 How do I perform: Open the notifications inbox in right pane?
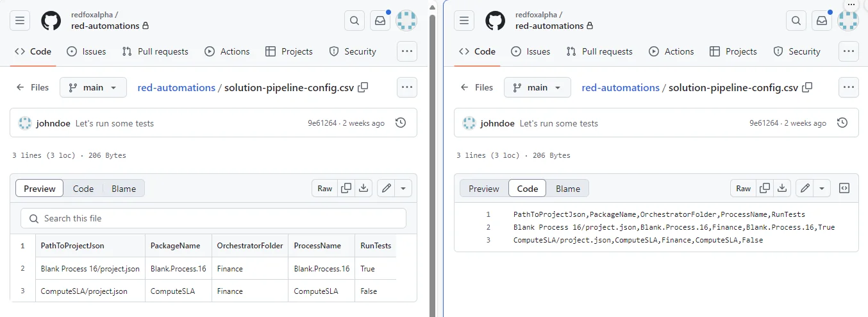point(821,21)
